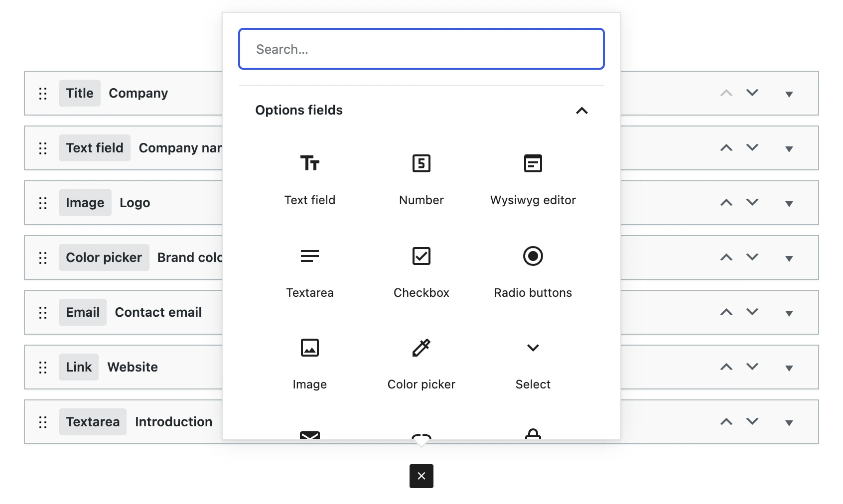
Task: Move the Website row up
Action: point(726,367)
